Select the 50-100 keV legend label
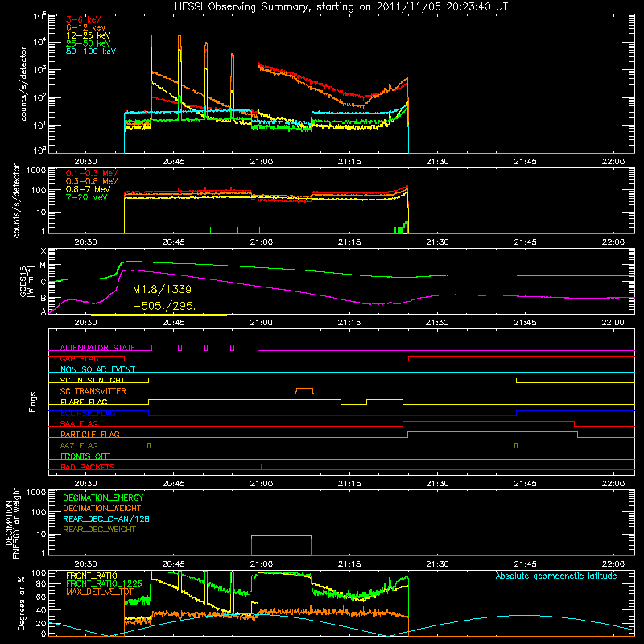 click(x=91, y=52)
